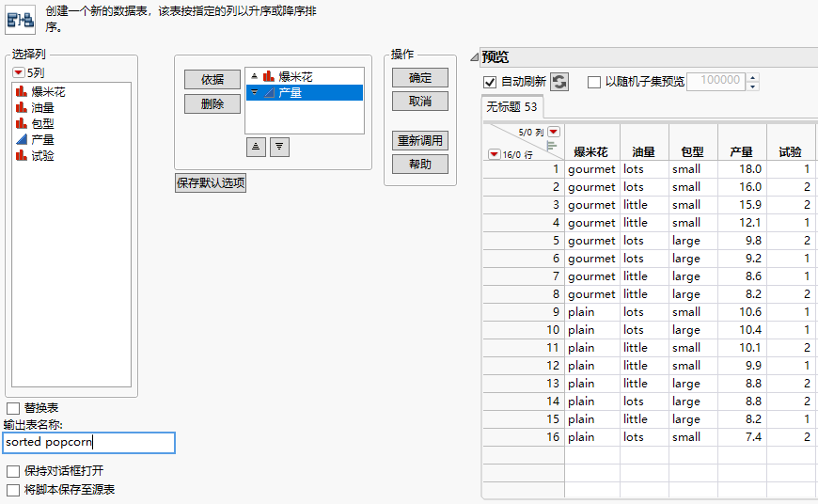The image size is (818, 504).
Task: Click the ascending sort order icon button
Action: [256, 147]
